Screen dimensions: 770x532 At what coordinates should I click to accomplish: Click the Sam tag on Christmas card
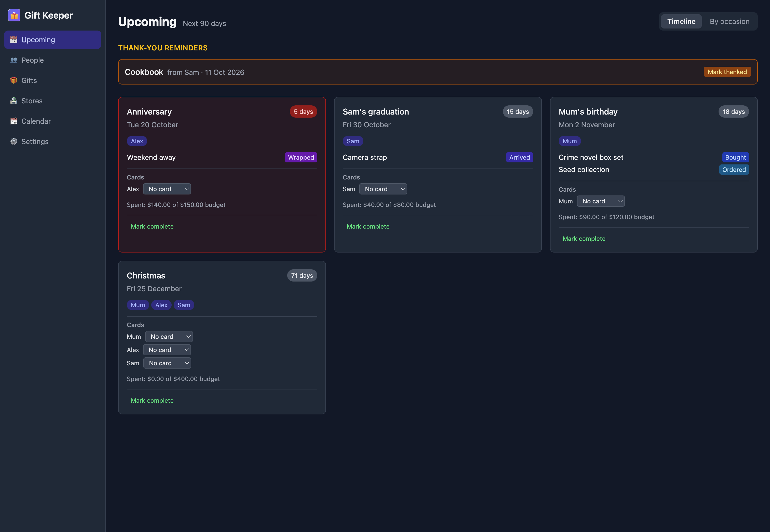point(184,305)
